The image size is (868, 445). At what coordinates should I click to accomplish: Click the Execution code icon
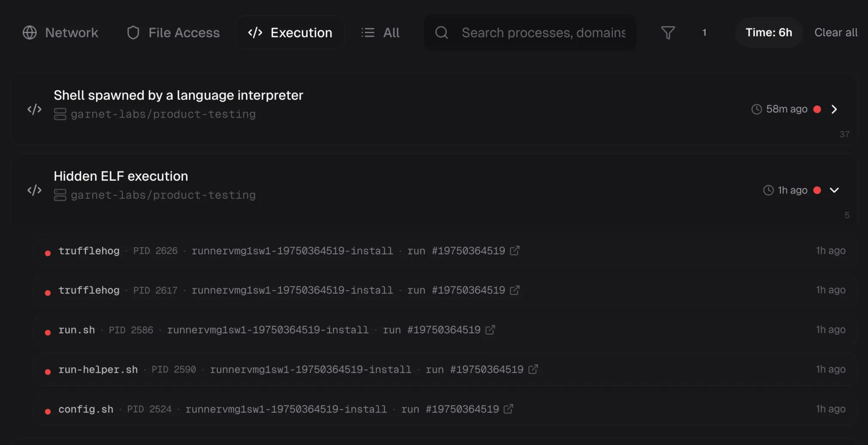255,32
